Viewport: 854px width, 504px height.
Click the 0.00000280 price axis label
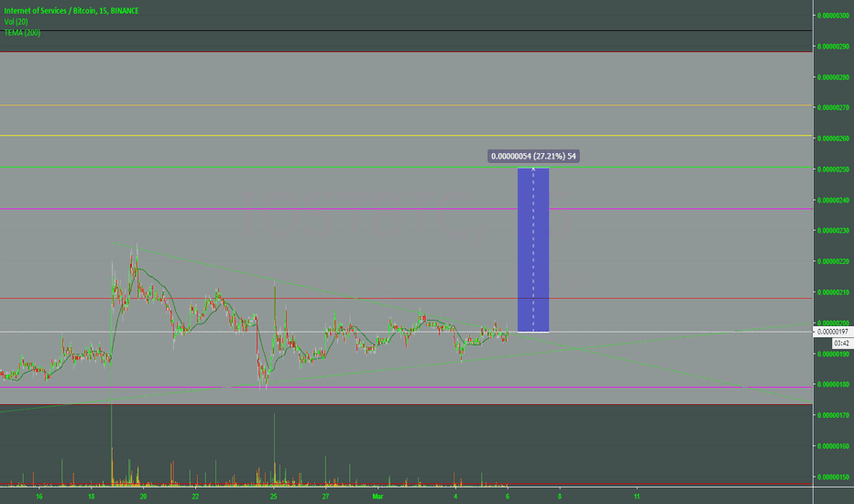point(833,77)
